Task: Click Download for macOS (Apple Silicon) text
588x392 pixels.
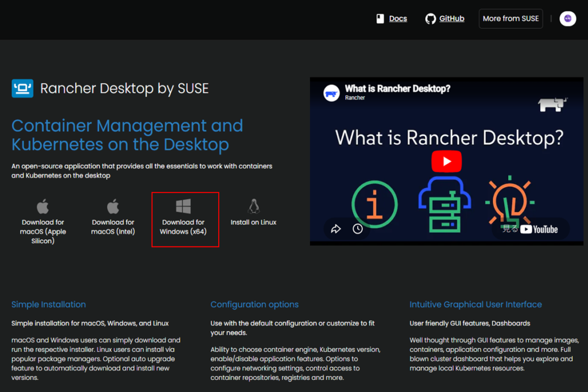Action: pyautogui.click(x=43, y=232)
